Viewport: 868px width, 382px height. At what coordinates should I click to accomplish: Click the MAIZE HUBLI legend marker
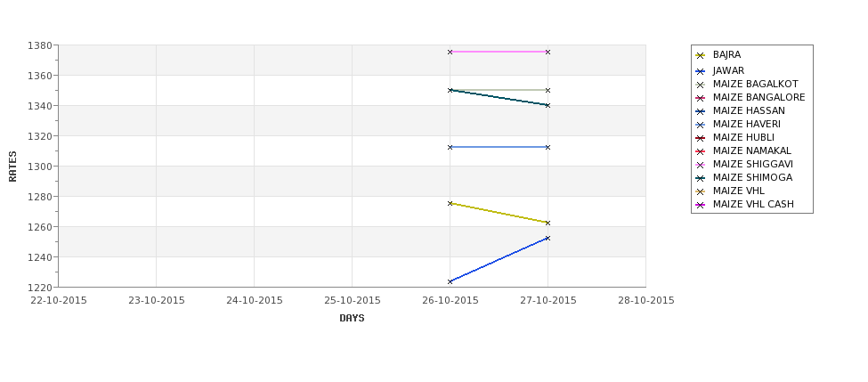pyautogui.click(x=701, y=138)
